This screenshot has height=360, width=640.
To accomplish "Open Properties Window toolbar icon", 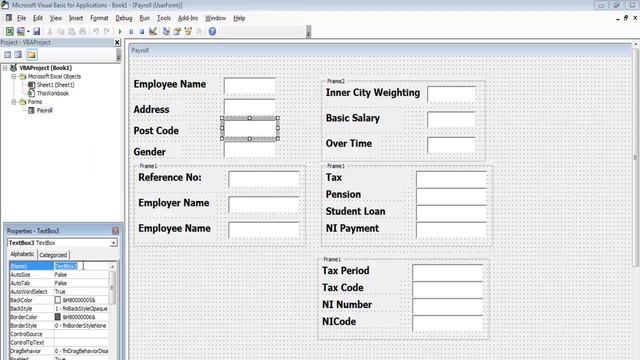I will 177,31.
